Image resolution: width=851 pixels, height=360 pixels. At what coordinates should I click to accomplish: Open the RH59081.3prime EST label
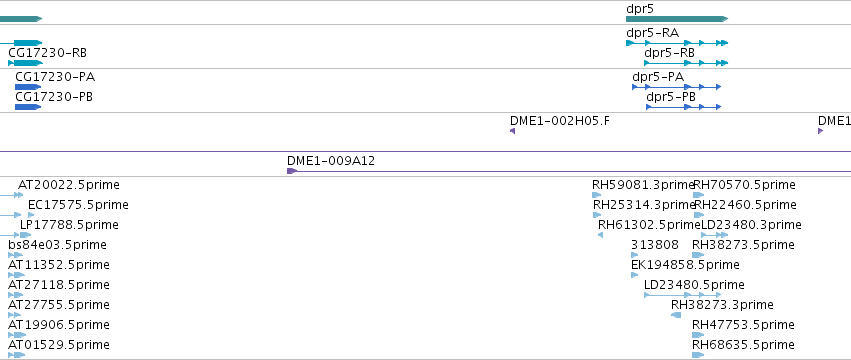pyautogui.click(x=643, y=185)
